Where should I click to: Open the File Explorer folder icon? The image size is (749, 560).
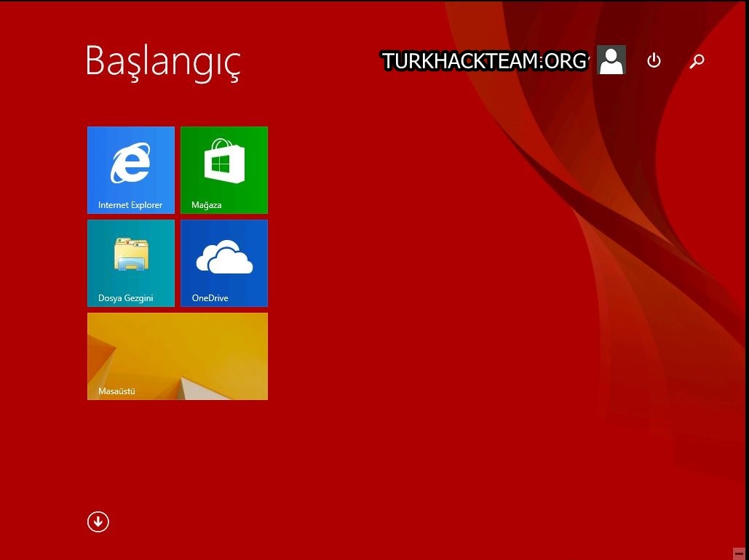pos(131,255)
